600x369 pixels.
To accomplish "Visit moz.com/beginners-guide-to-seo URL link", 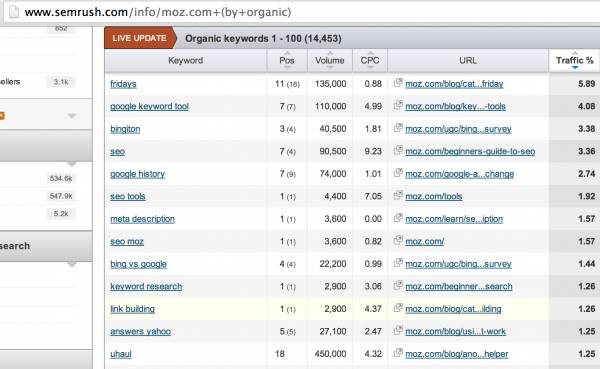I will coord(470,152).
